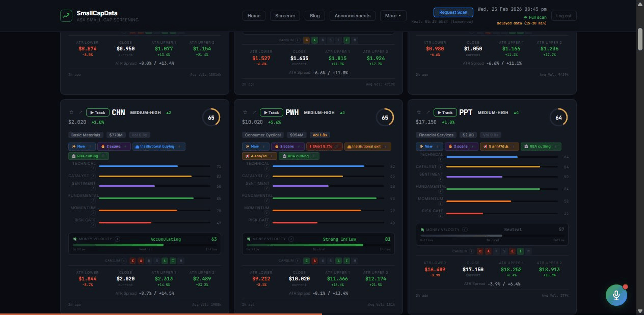The width and height of the screenshot is (644, 315).
Task: Enable tracking via the Track button on PWH
Action: [x=272, y=112]
